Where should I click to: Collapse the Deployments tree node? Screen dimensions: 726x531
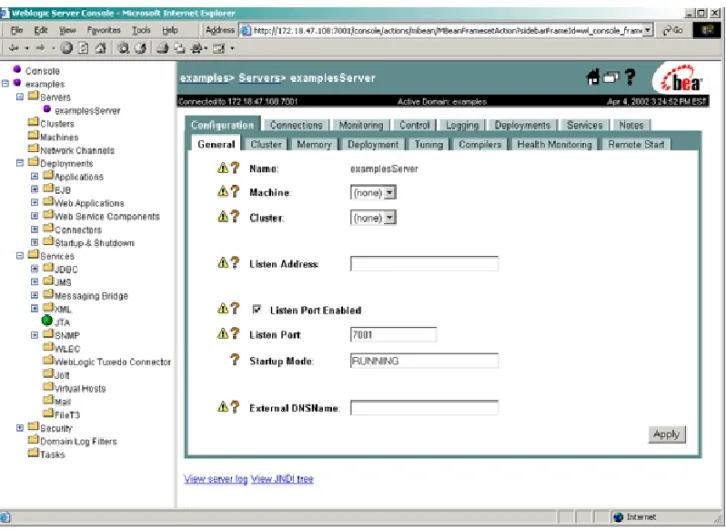tap(20, 163)
